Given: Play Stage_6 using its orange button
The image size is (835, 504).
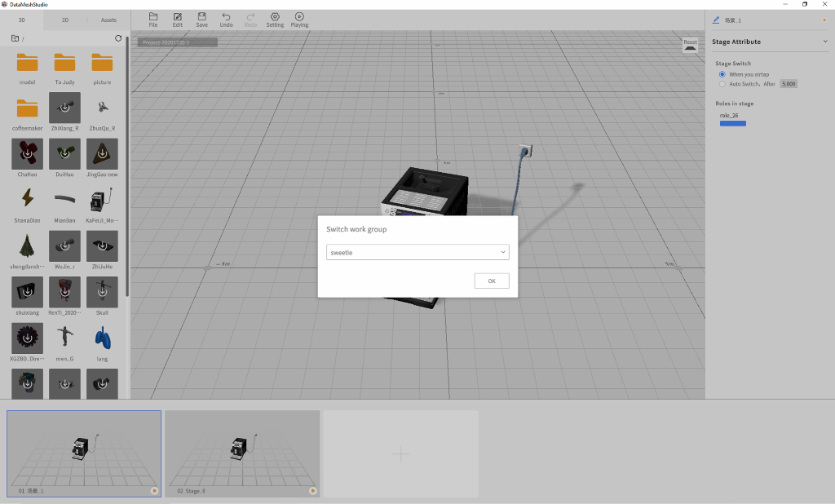Looking at the screenshot, I should [312, 491].
